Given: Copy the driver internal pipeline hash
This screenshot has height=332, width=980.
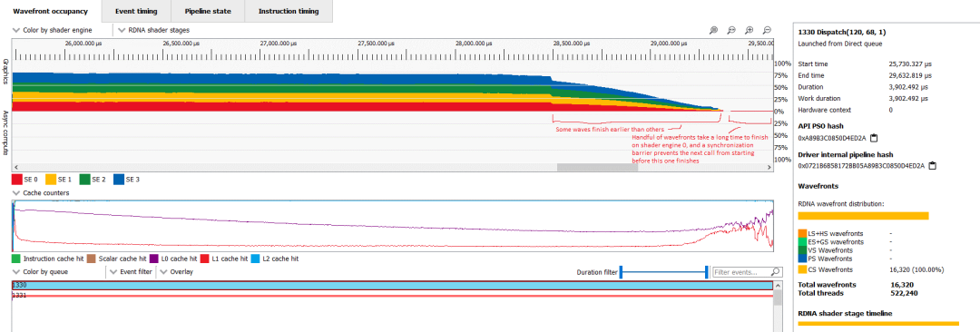Looking at the screenshot, I should coord(933,166).
